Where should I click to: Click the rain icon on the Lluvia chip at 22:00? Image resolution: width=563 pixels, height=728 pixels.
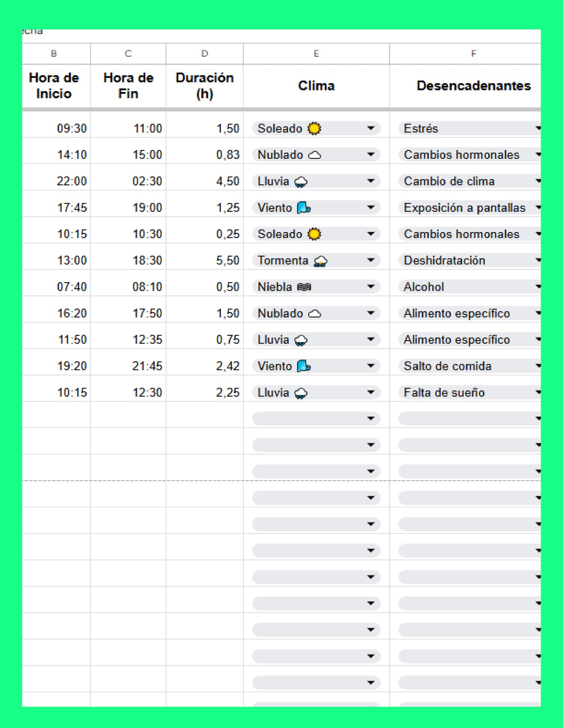(300, 181)
